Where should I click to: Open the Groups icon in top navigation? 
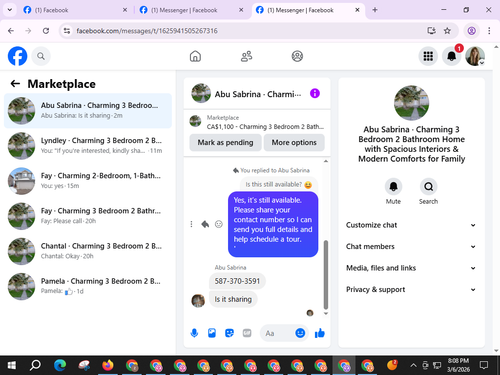pos(297,56)
